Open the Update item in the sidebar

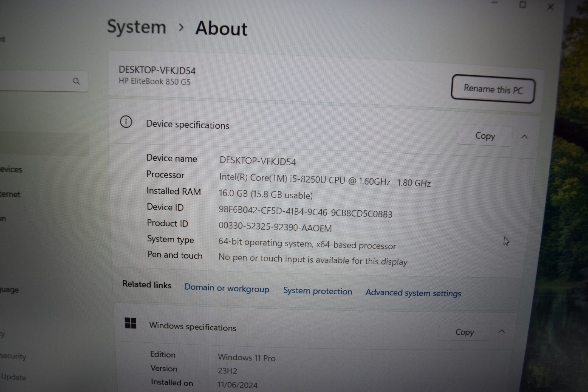pos(14,377)
